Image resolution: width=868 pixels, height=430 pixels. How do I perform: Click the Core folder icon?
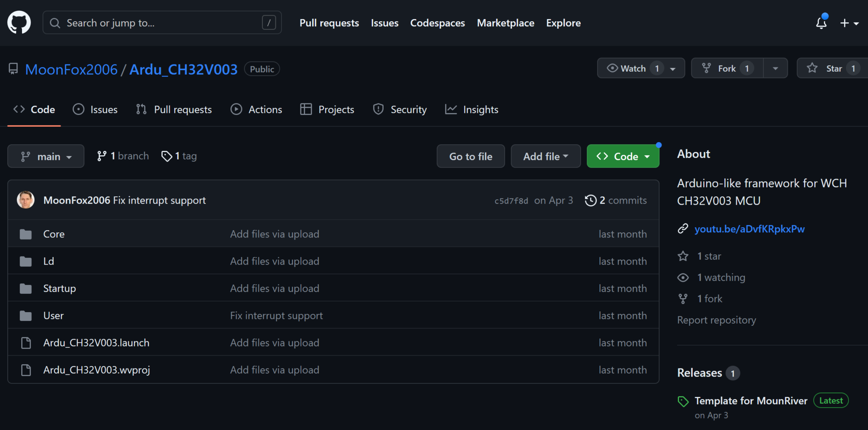point(25,234)
